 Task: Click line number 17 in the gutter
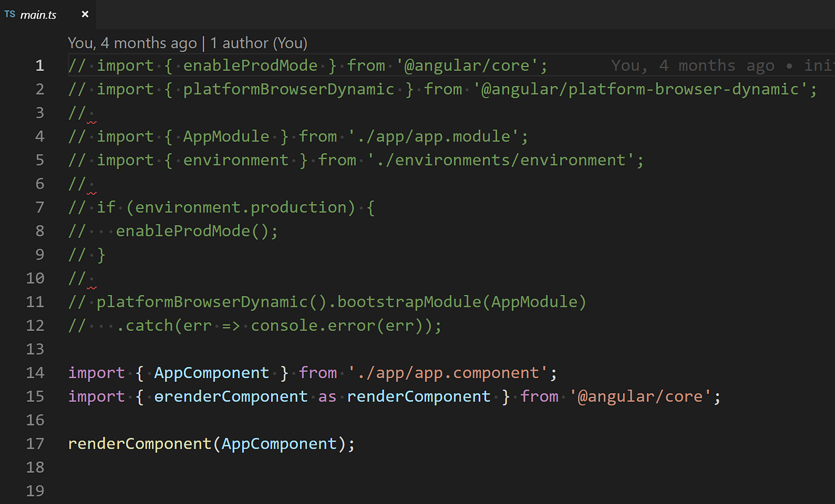[35, 443]
